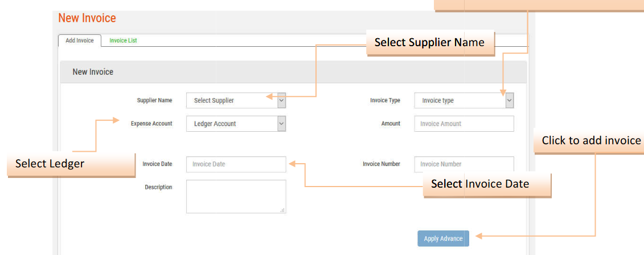
Task: Open the Select Supplier dropdown
Action: pyautogui.click(x=236, y=100)
